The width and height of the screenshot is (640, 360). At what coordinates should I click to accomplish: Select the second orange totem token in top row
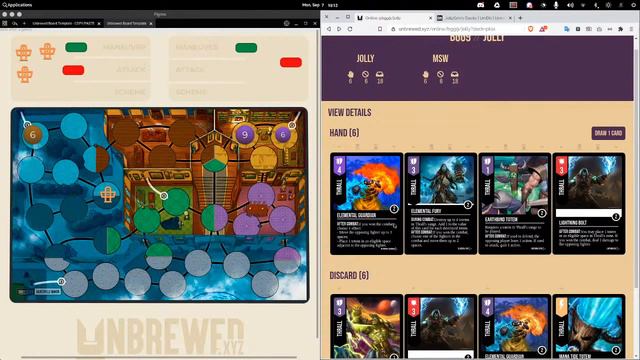point(47,51)
